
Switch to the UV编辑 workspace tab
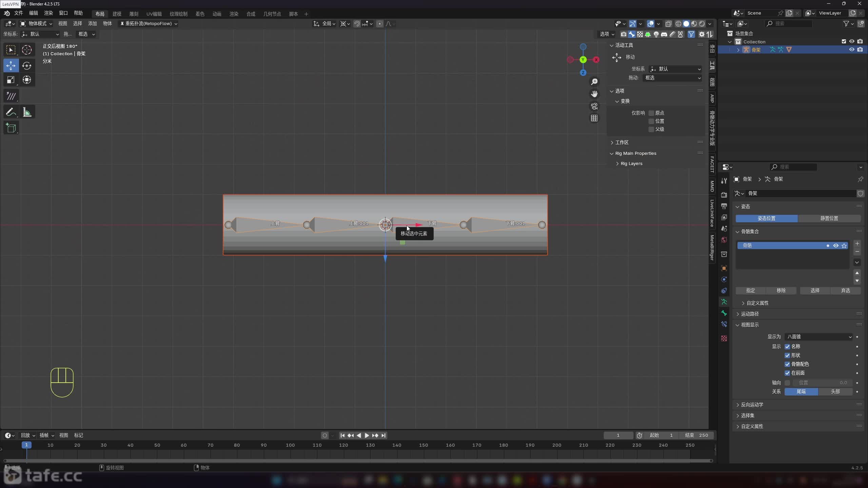pyautogui.click(x=154, y=14)
